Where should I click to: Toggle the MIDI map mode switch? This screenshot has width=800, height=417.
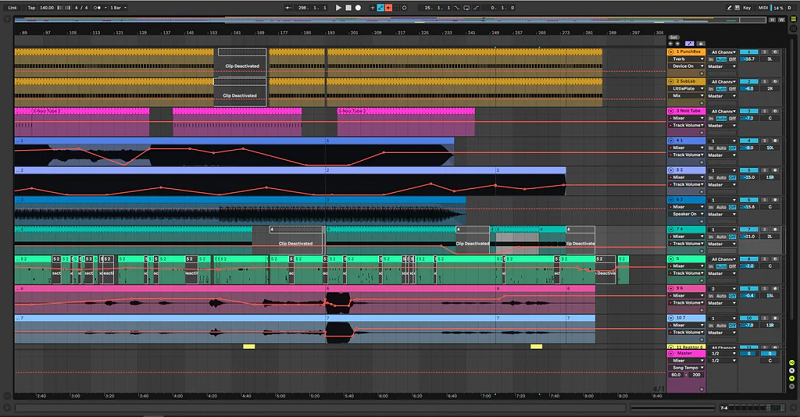765,7
